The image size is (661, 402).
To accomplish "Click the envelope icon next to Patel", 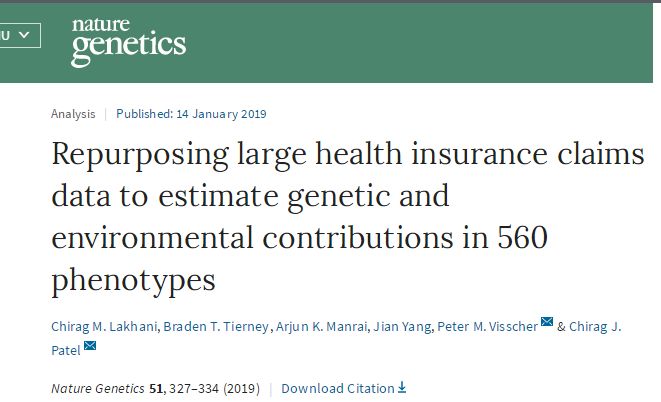I will [90, 346].
